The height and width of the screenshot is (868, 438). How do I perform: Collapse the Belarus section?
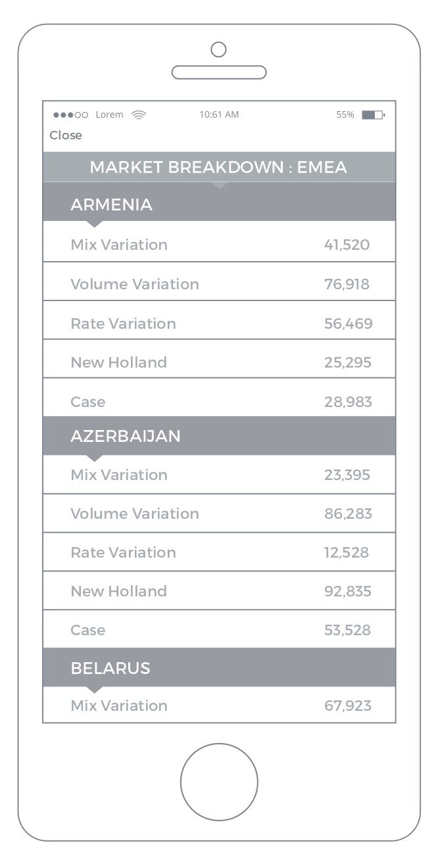(219, 668)
